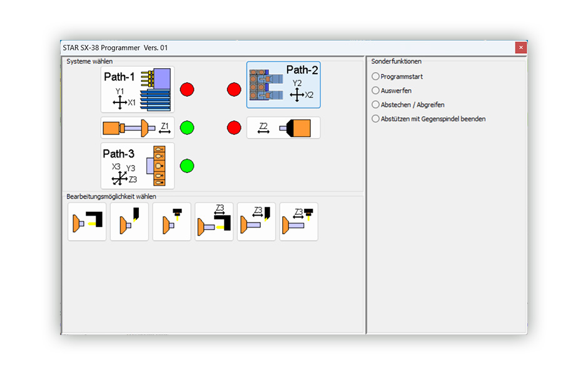Enable the Programmstart radio option

[x=397, y=76]
